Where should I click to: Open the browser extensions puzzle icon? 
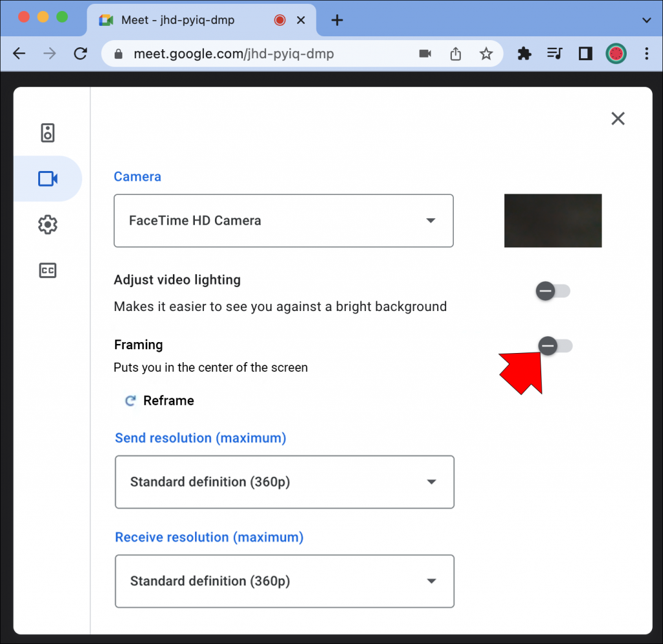[x=524, y=54]
